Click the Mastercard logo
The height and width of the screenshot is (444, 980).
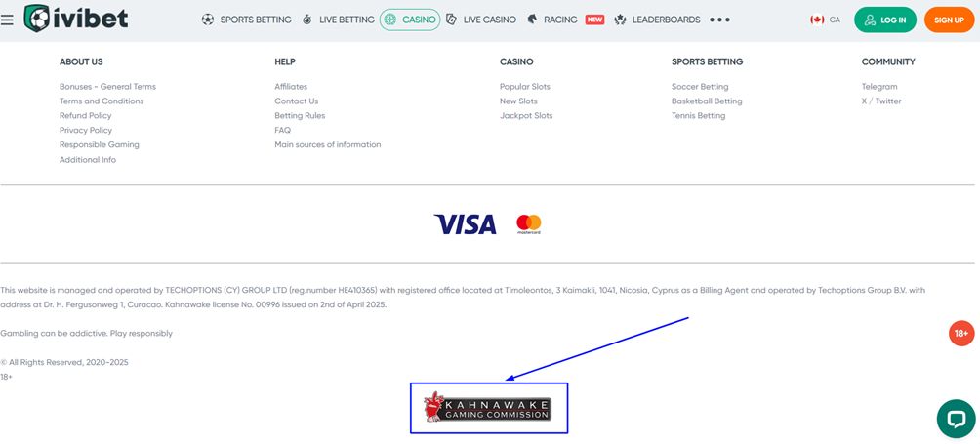point(529,224)
